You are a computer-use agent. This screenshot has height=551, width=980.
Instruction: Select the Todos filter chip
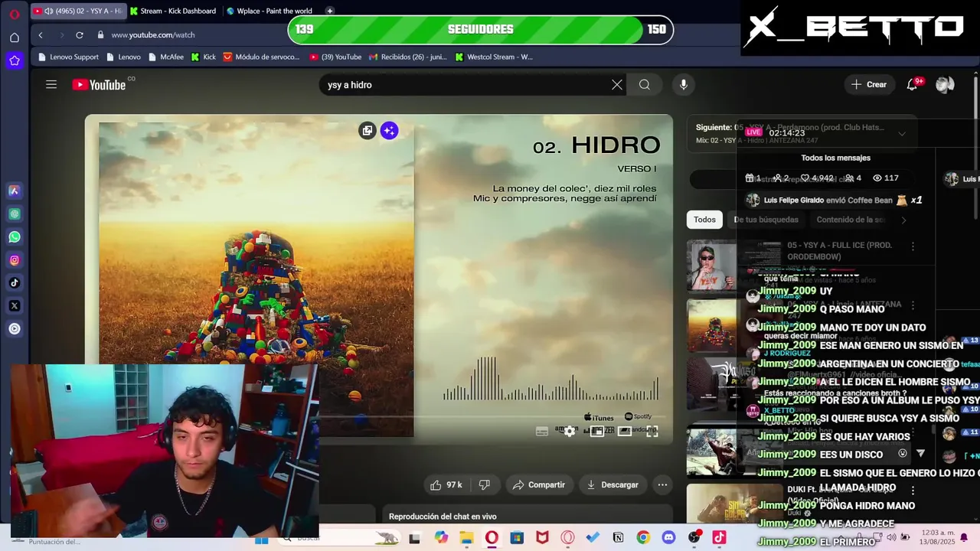click(704, 220)
